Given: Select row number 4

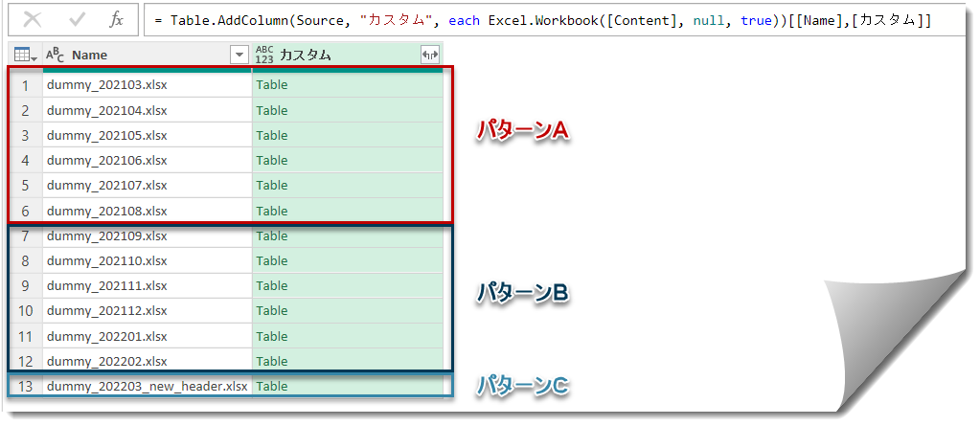Looking at the screenshot, I should (x=26, y=161).
